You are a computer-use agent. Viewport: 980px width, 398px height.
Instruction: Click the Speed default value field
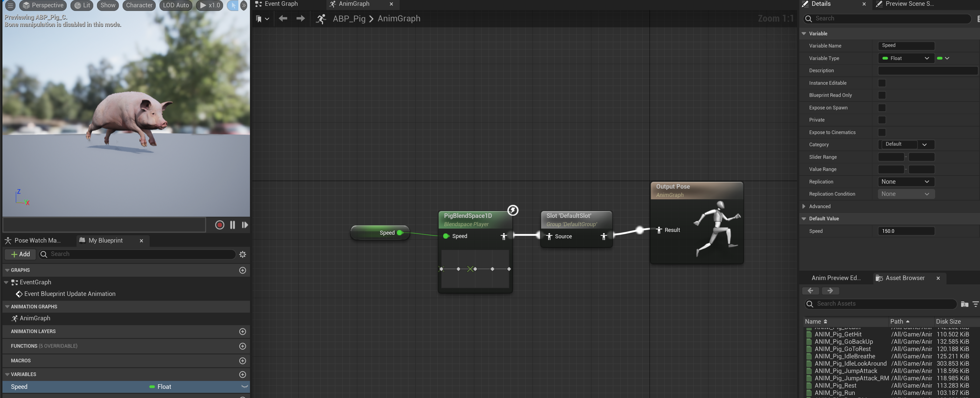click(905, 231)
